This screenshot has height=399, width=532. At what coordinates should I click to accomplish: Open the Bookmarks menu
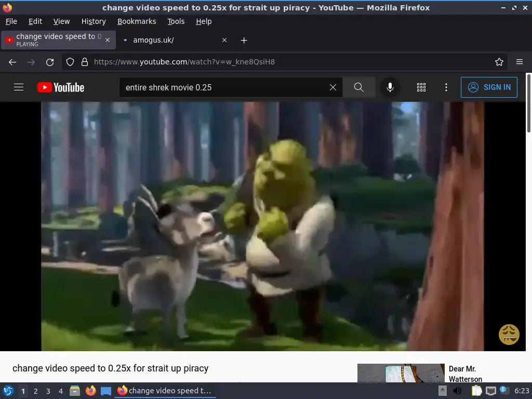(137, 21)
